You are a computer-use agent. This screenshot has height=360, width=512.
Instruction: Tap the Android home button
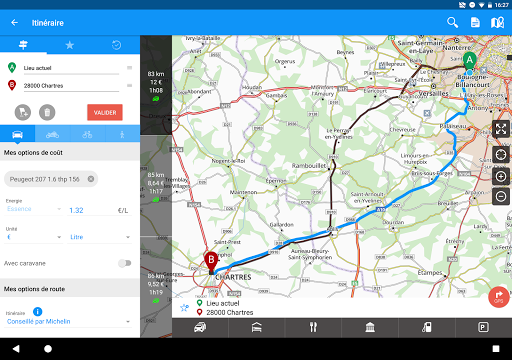48,349
